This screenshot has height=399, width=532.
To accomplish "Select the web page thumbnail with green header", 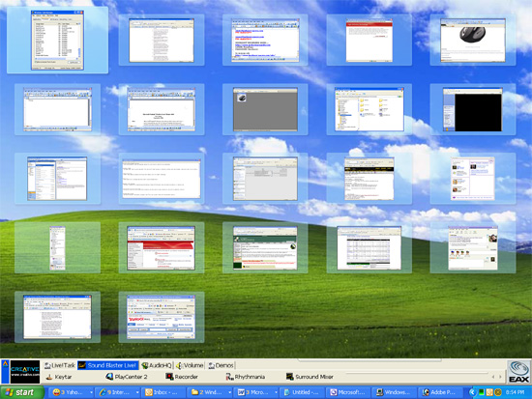I will [265, 248].
